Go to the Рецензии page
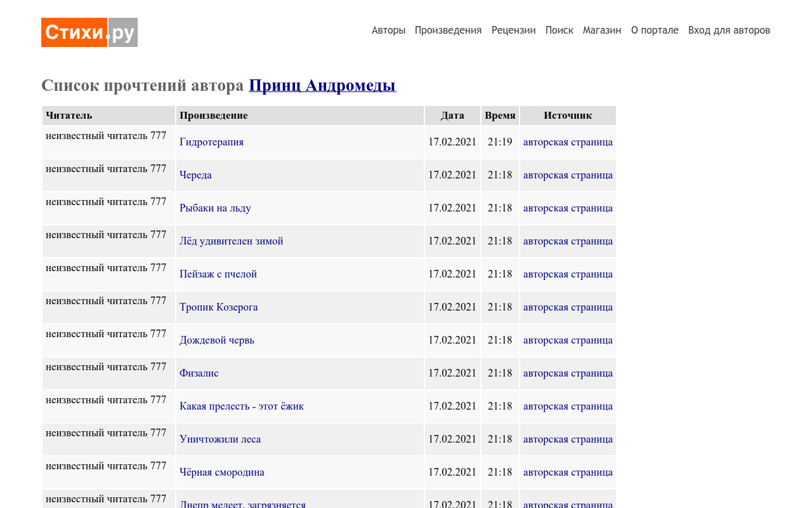812x508 pixels. (x=513, y=30)
